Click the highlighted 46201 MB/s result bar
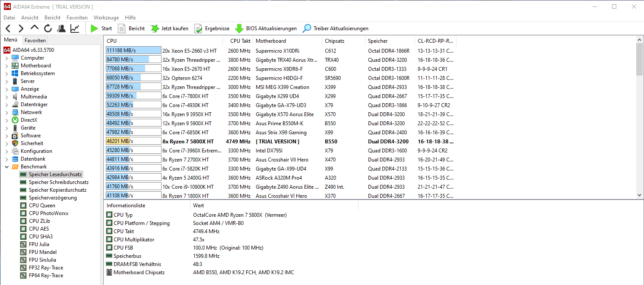This screenshot has width=644, height=285. 133,141
